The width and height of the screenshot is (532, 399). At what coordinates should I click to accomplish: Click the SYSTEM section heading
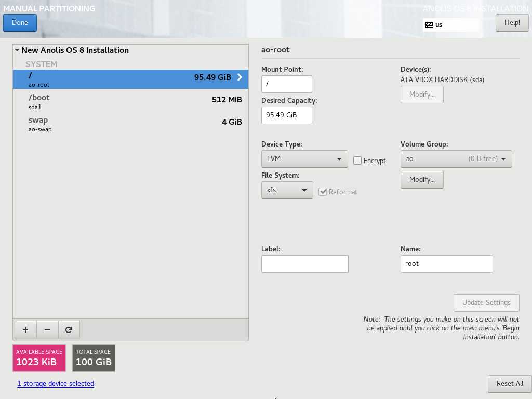pos(42,64)
